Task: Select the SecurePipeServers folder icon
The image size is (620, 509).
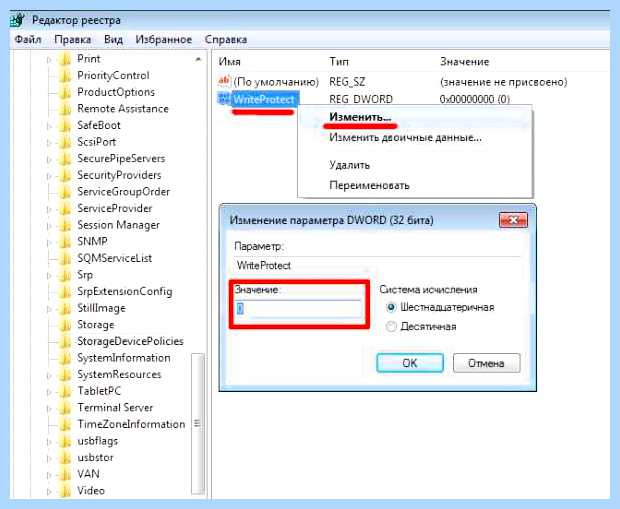Action: tap(65, 159)
